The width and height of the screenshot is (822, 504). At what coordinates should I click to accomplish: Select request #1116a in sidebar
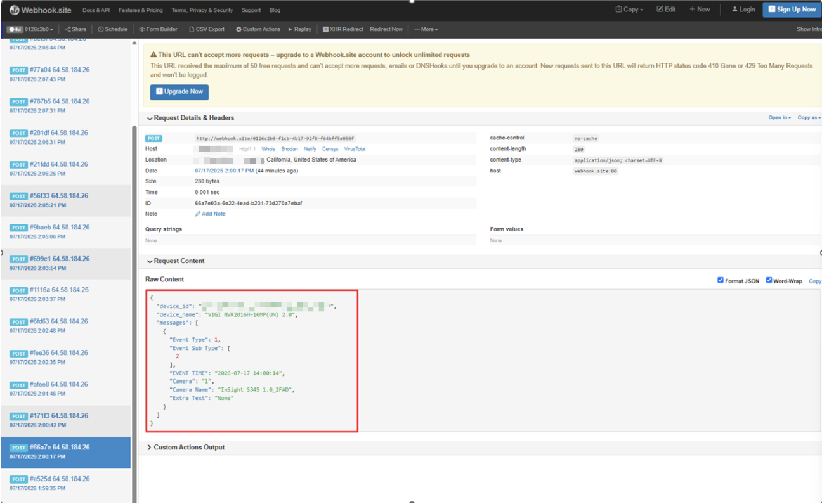pos(65,294)
